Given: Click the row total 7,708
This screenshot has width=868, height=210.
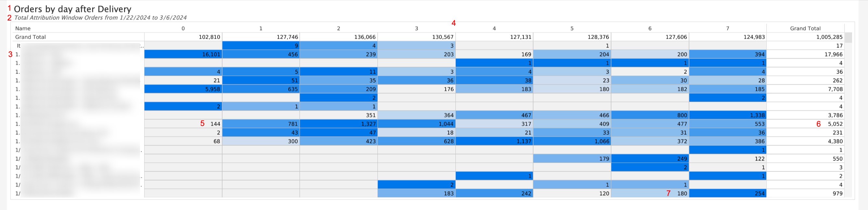Looking at the screenshot, I should [x=805, y=89].
